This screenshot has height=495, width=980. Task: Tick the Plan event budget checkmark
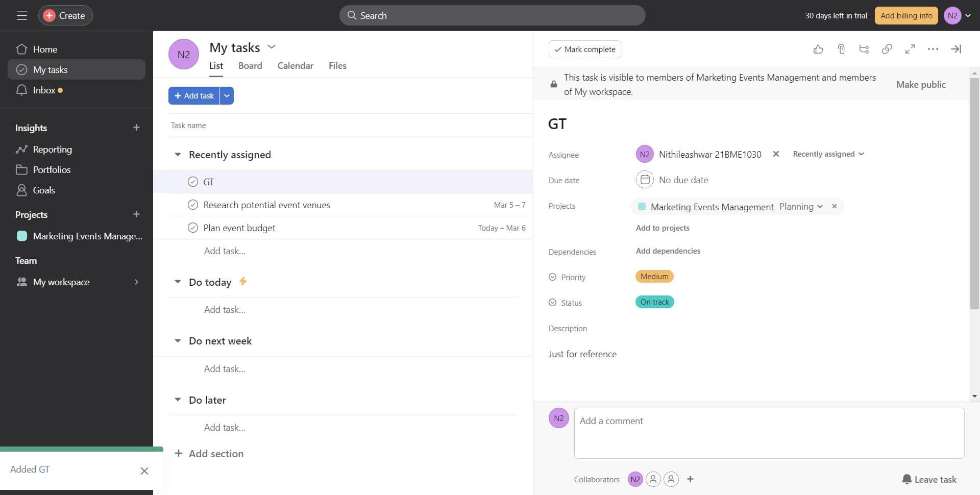pos(193,228)
